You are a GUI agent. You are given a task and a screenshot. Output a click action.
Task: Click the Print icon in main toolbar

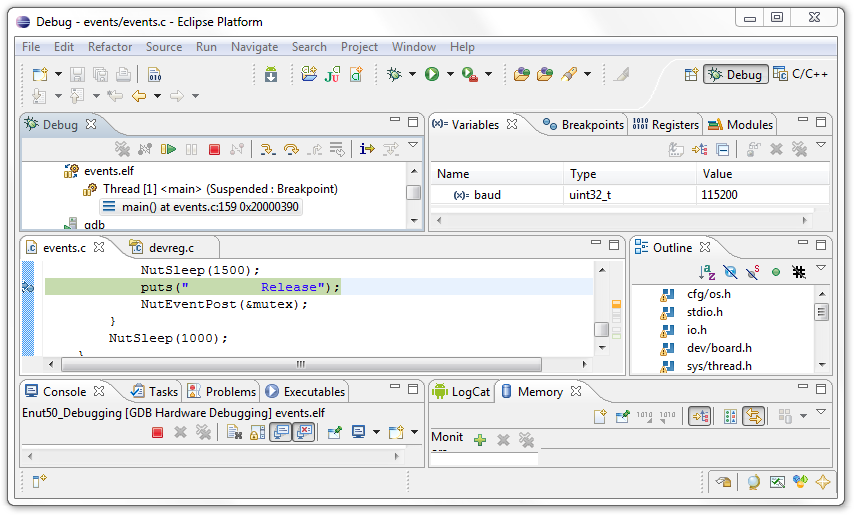pos(124,74)
